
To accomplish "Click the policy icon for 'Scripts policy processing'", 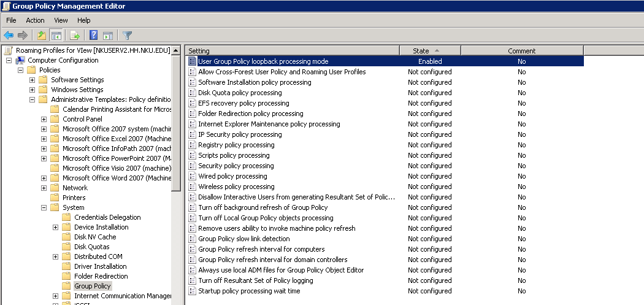I will click(x=192, y=155).
